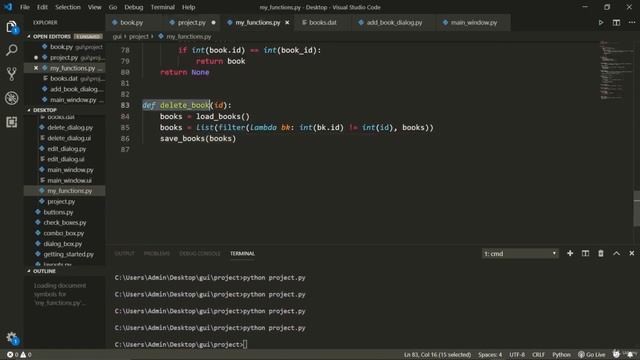Split the editor to the right
Viewport: 640px width, 360px height.
click(616, 22)
